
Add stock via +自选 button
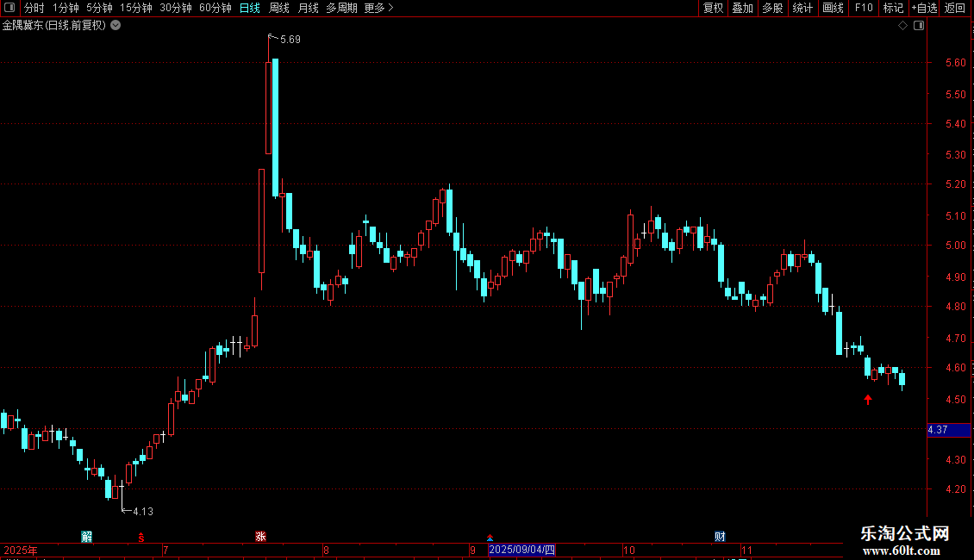(924, 8)
